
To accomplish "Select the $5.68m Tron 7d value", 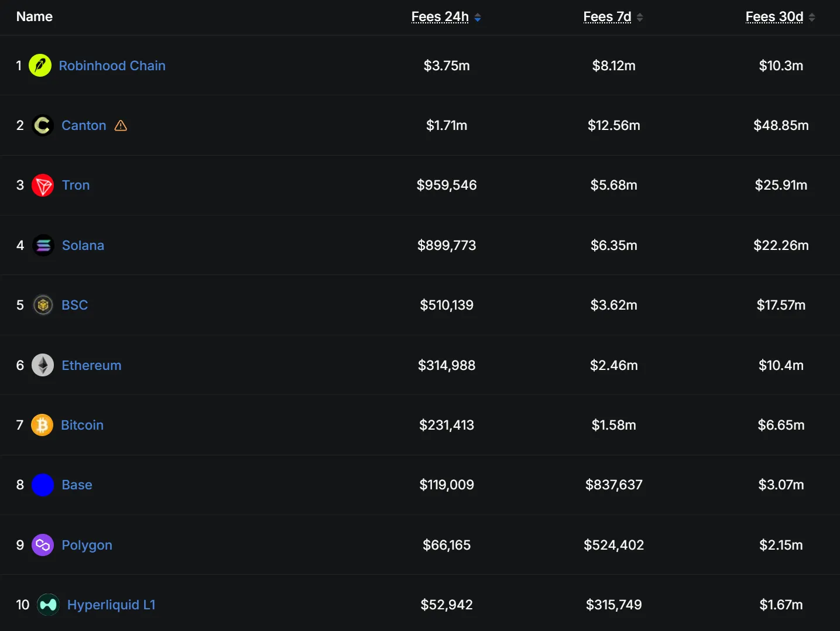I will pos(614,185).
